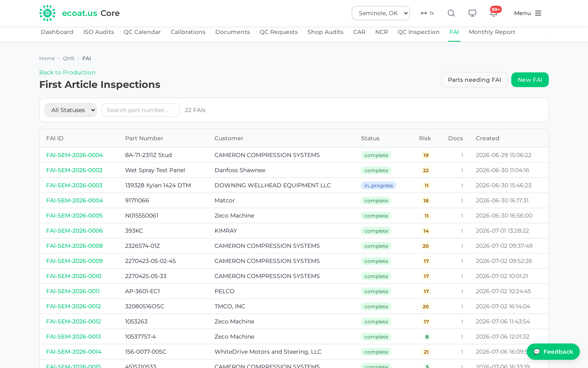The width and height of the screenshot is (588, 368).
Task: Go to the CAR tab
Action: click(359, 32)
